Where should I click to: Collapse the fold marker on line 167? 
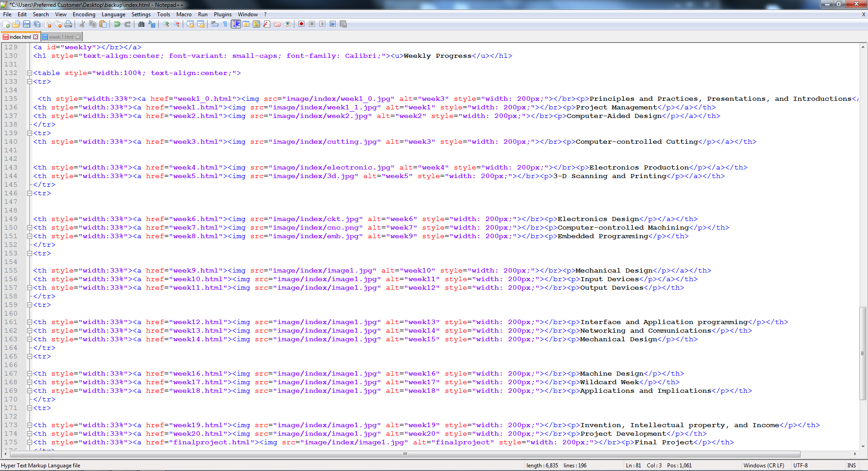click(x=29, y=373)
